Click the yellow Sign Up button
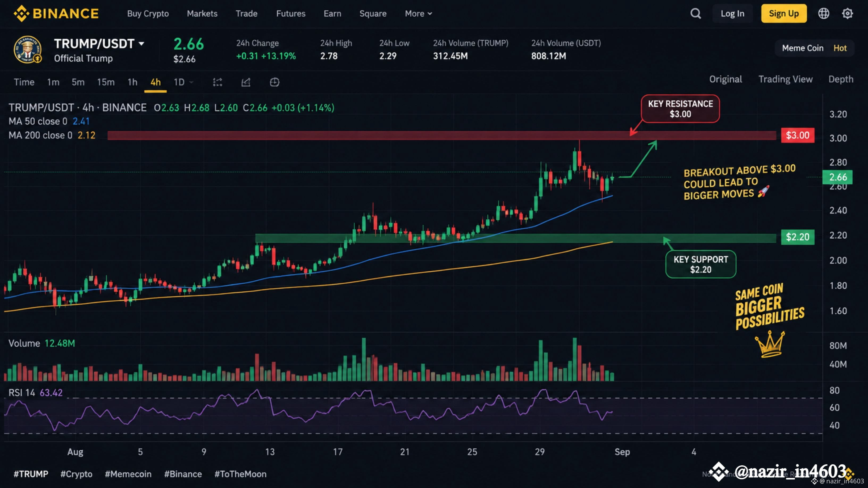The height and width of the screenshot is (488, 868). click(x=784, y=14)
